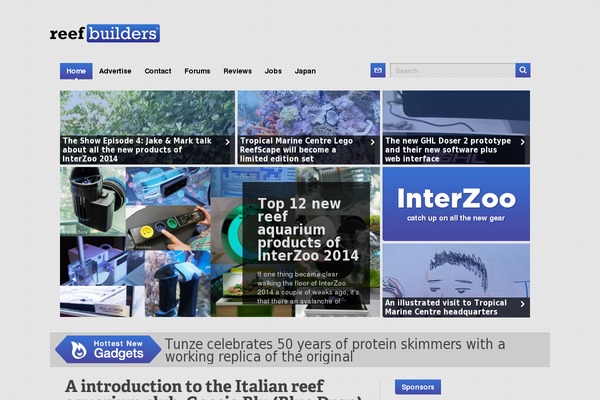Click the coral reef photo above Lego headline
The height and width of the screenshot is (400, 600).
coord(309,113)
